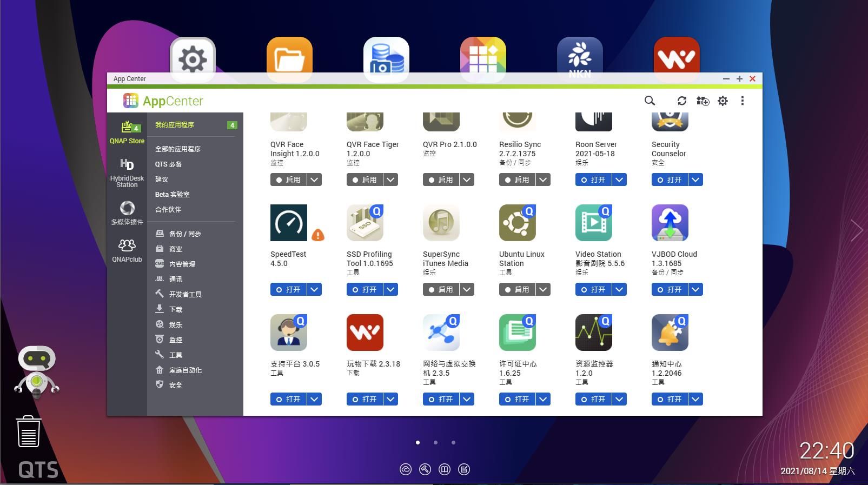Expand dropdown next to VJBOD Cloud 打开
Image resolution: width=868 pixels, height=485 pixels.
(x=695, y=289)
